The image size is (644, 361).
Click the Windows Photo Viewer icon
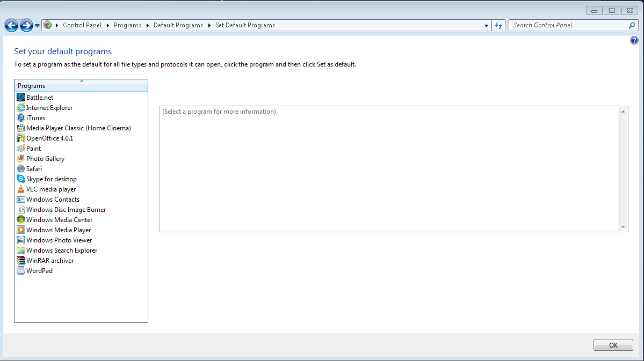tap(21, 240)
